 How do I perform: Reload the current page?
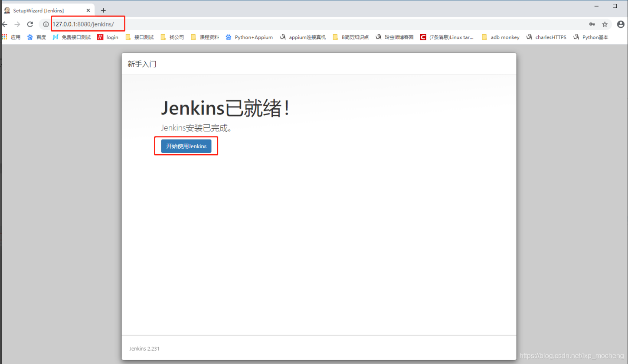coord(30,24)
